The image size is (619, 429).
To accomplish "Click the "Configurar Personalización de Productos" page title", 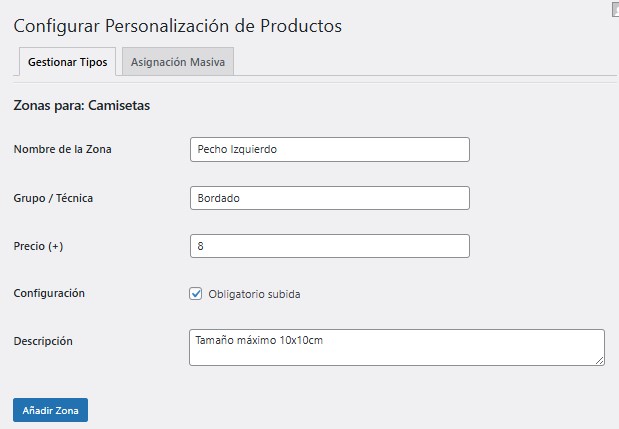I will coord(178,24).
